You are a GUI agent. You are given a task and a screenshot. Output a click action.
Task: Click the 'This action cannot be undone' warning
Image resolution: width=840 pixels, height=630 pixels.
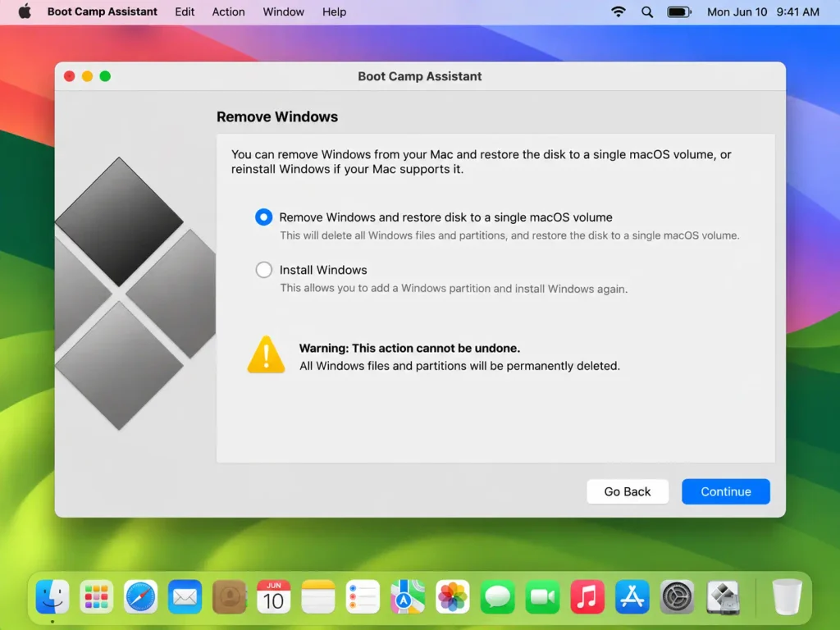[409, 348]
